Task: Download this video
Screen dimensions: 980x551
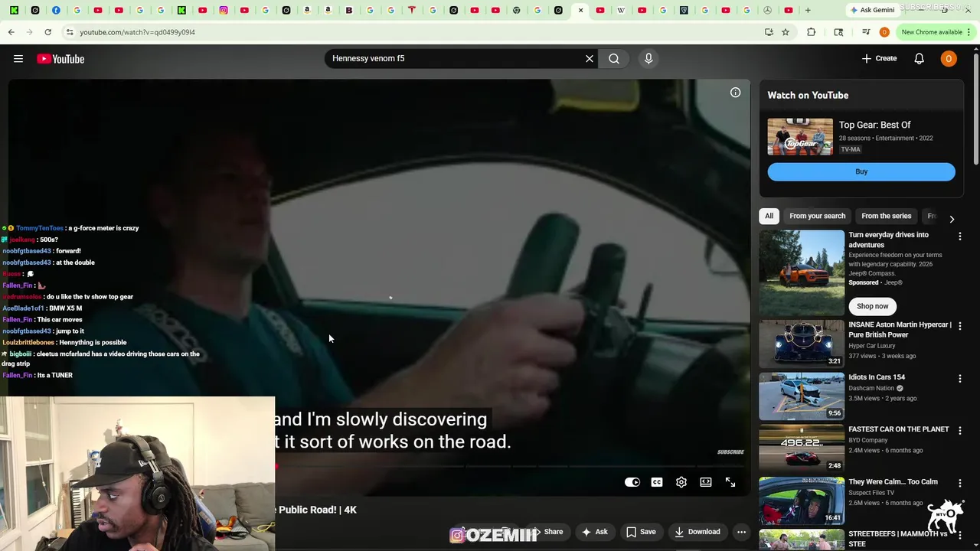Action: tap(696, 532)
